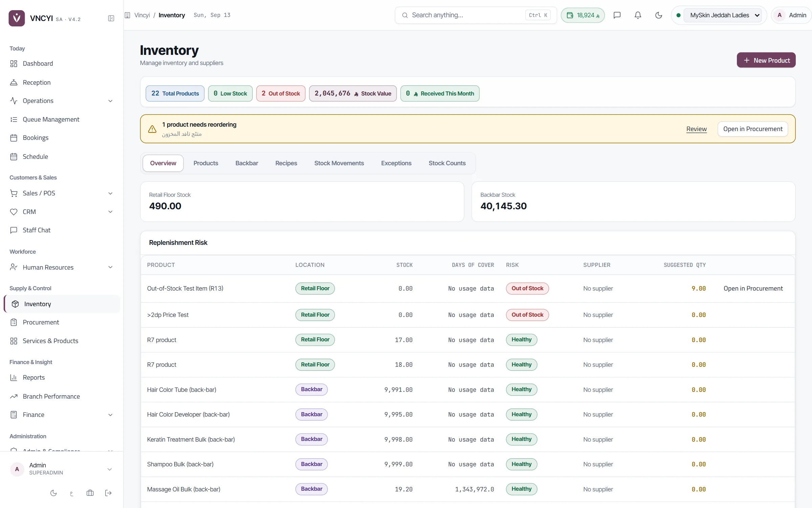Click the reorder warning triangle icon
This screenshot has width=812, height=508.
(152, 129)
